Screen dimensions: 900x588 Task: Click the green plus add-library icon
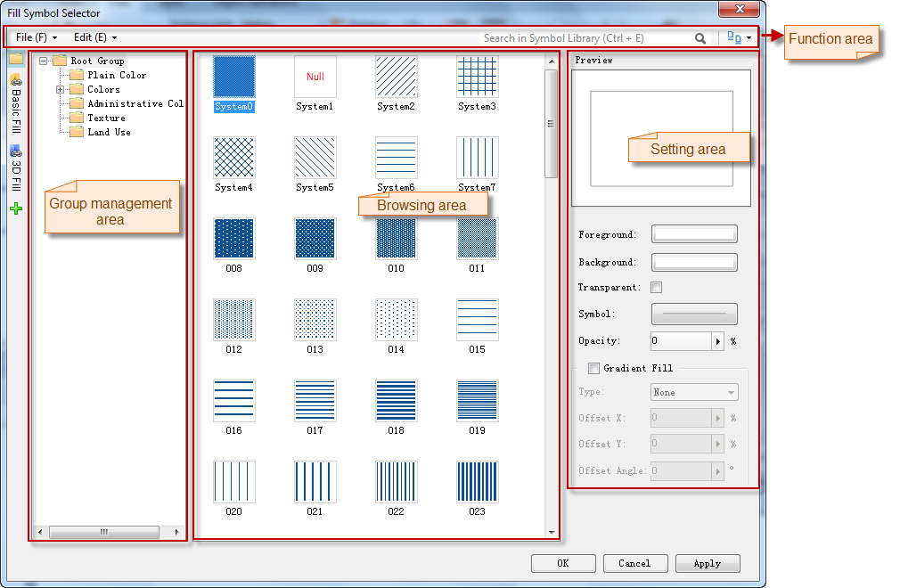click(x=16, y=208)
